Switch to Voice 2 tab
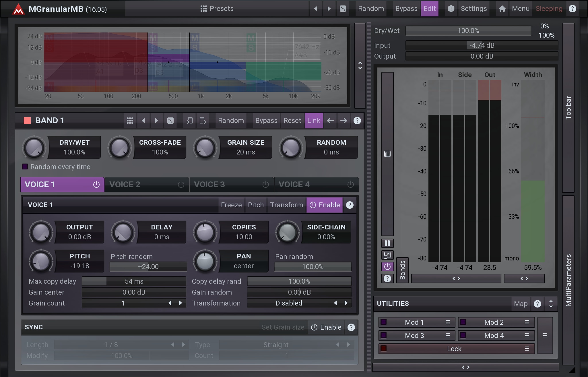Image resolution: width=588 pixels, height=377 pixels. pyautogui.click(x=146, y=185)
